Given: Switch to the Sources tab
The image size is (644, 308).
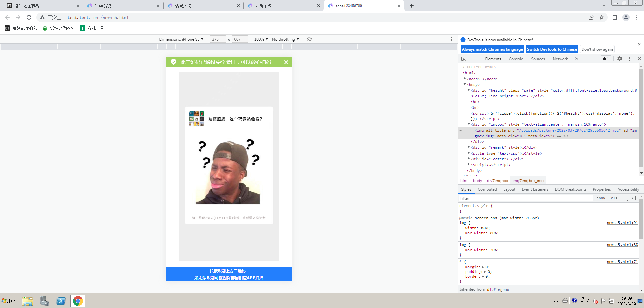Looking at the screenshot, I should 538,59.
